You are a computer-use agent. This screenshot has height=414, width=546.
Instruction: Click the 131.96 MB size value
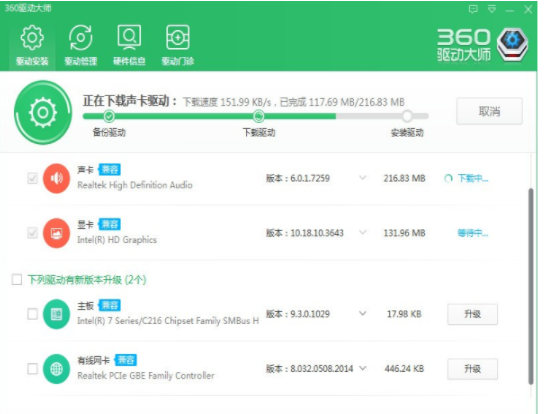point(404,233)
